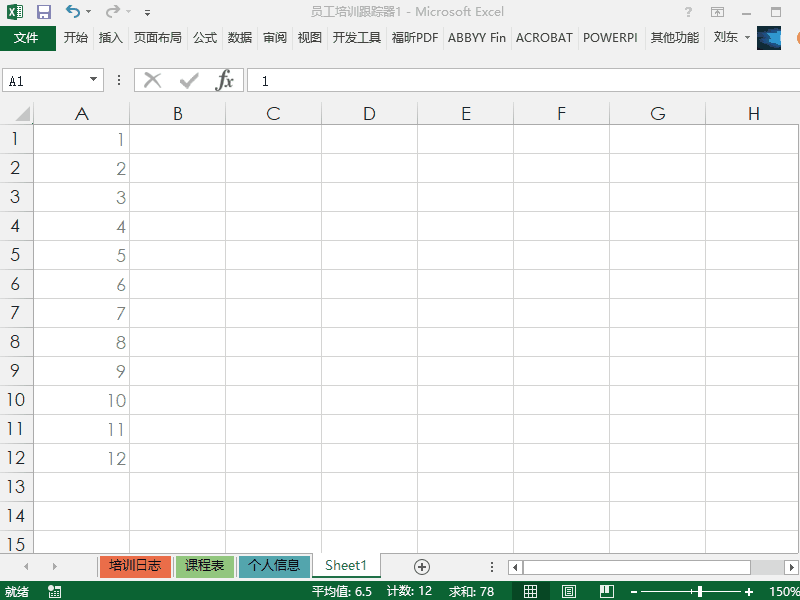Open ribbon display options button
Screen dimensions: 800x600
[x=718, y=12]
